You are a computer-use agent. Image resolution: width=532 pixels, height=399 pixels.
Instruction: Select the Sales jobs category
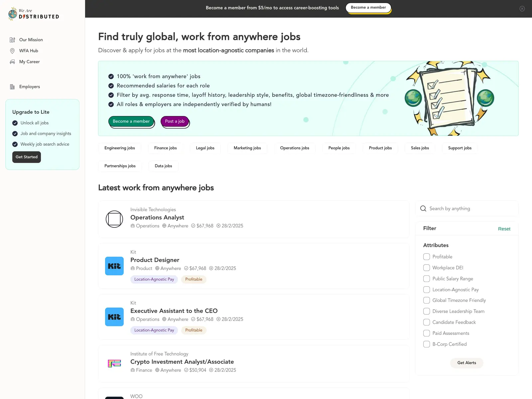click(x=420, y=148)
